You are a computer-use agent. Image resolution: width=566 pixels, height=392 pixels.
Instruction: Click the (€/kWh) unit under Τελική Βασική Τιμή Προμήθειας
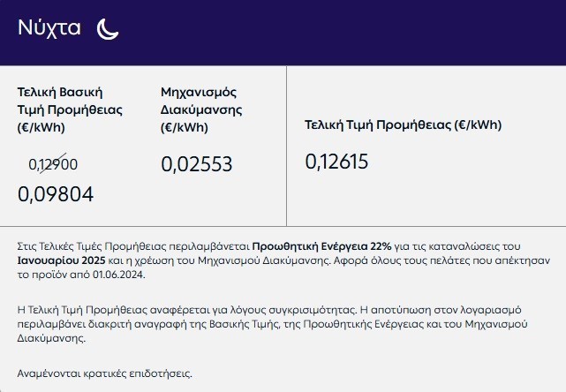pyautogui.click(x=42, y=127)
